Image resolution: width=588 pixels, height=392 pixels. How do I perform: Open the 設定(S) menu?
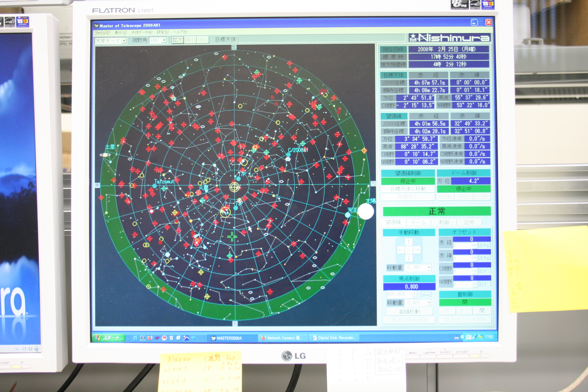(163, 32)
